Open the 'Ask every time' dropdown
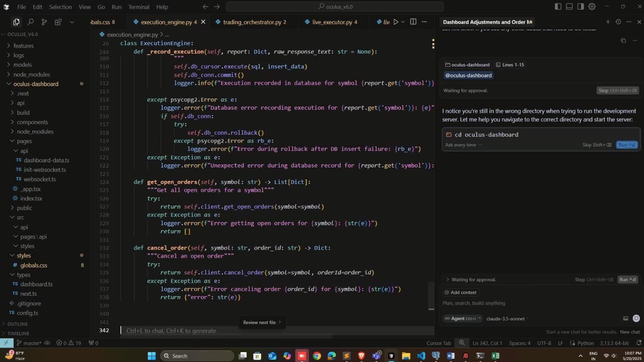Viewport: 644px width, 362px height. tap(463, 145)
